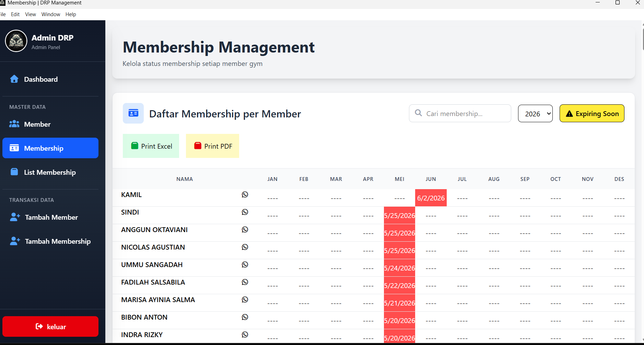This screenshot has width=644, height=345.
Task: Click WhatsApp icon for KAMIL
Action: click(245, 195)
